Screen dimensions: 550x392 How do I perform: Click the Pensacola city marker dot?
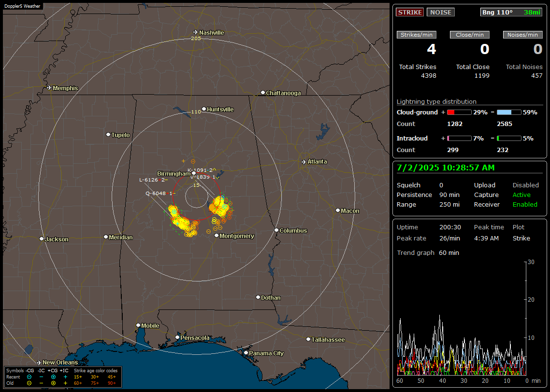point(177,337)
